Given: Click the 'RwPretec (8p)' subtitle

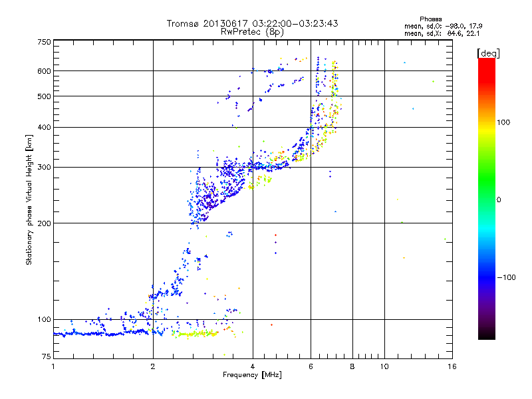Looking at the screenshot, I should pos(252,32).
